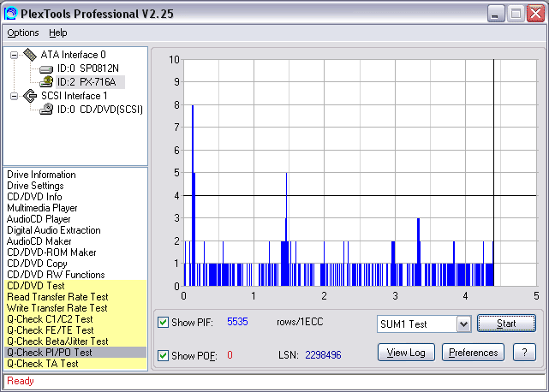Click the tallest PIF spike reaching 8
549x392 pixels.
pos(193,195)
